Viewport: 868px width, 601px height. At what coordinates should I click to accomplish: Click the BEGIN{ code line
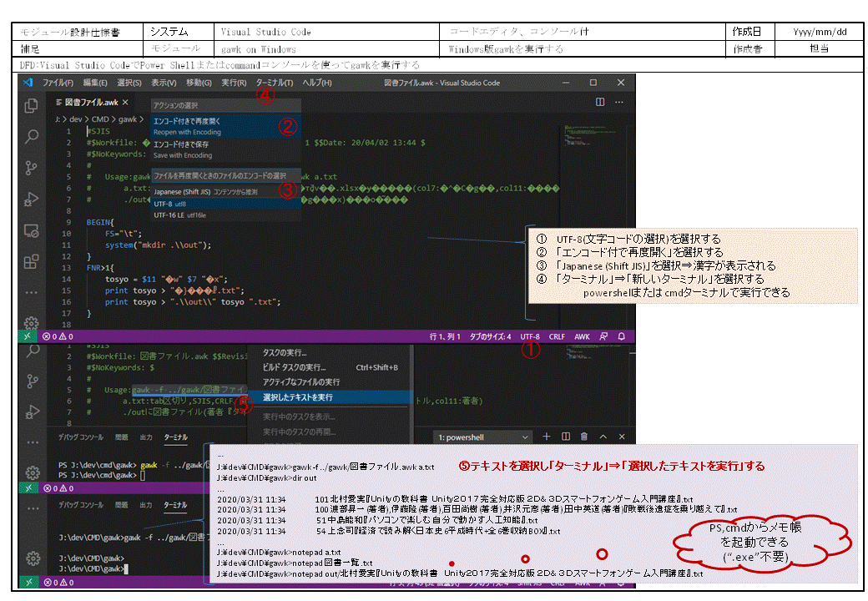(100, 223)
